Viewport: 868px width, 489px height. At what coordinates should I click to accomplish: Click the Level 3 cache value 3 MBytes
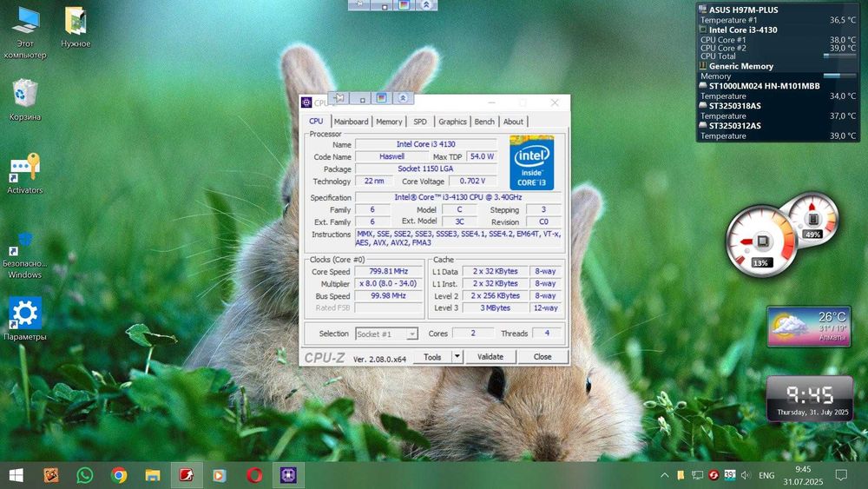coord(495,308)
